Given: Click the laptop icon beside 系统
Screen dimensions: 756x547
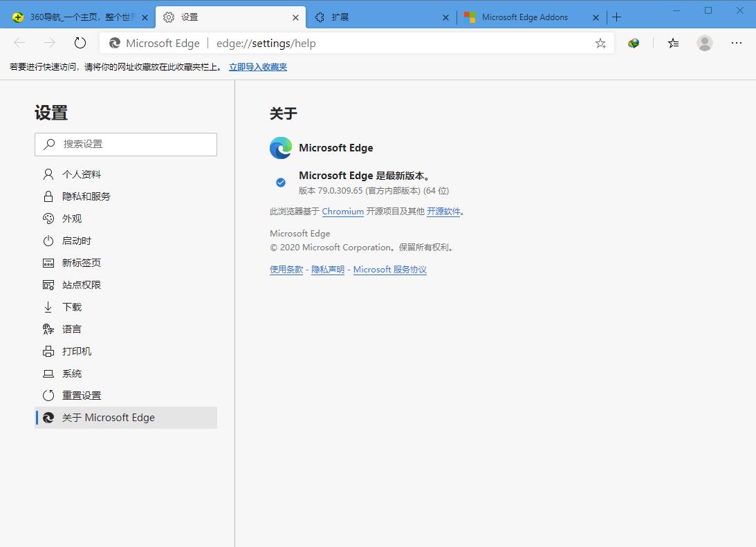Looking at the screenshot, I should tap(48, 373).
